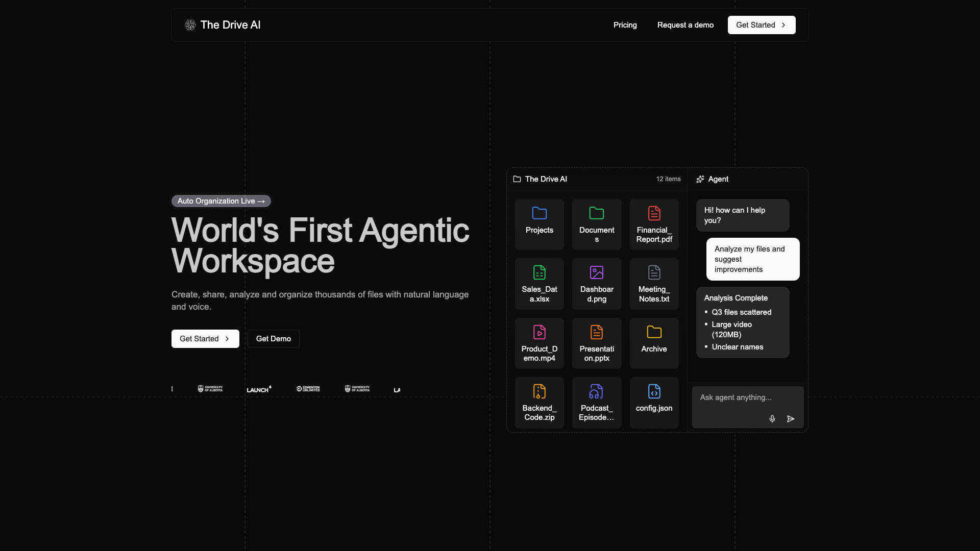
Task: Select the Sales_Data.xlsx spreadsheet icon
Action: (539, 272)
